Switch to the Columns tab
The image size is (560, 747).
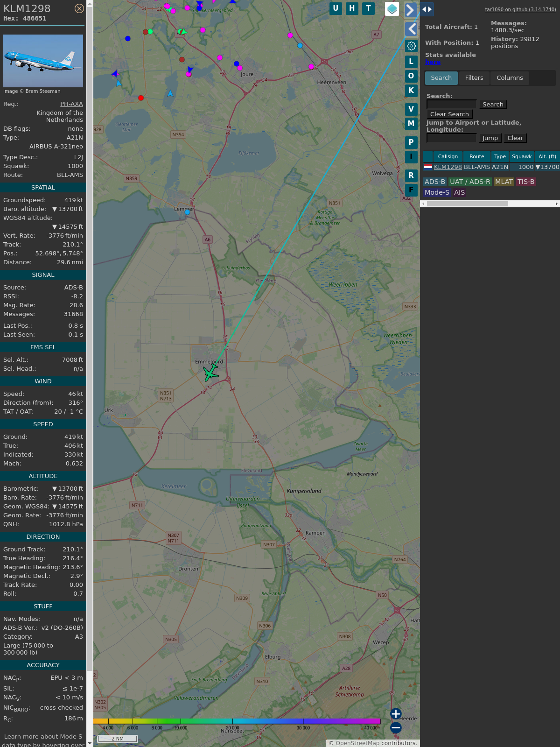click(x=510, y=78)
